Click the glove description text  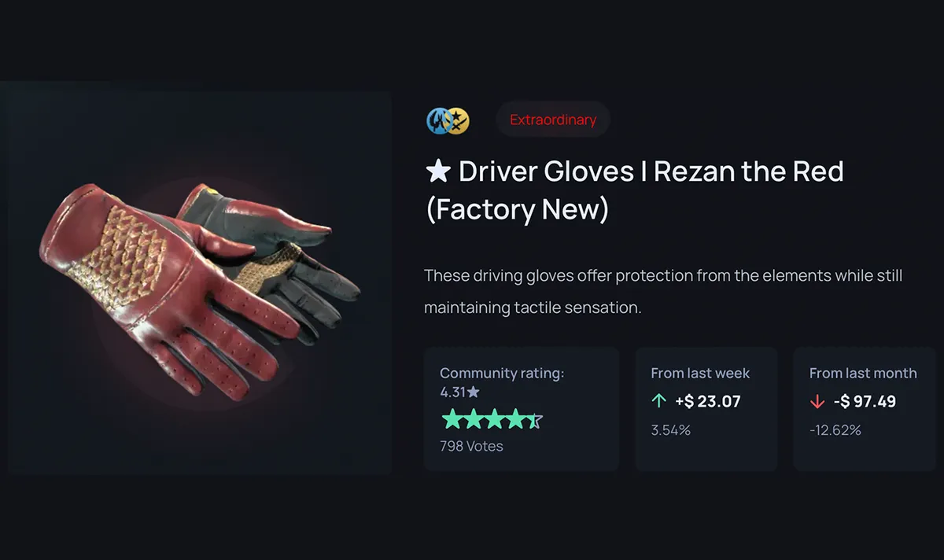coord(663,292)
